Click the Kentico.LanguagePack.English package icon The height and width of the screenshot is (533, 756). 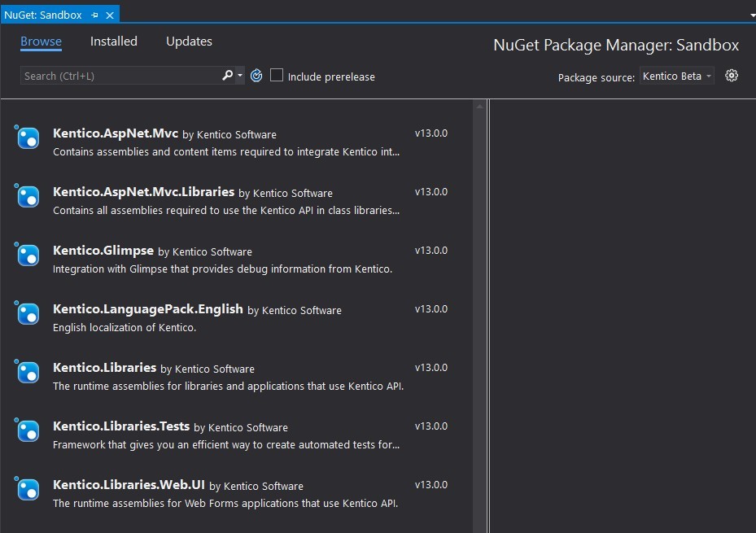pyautogui.click(x=28, y=313)
